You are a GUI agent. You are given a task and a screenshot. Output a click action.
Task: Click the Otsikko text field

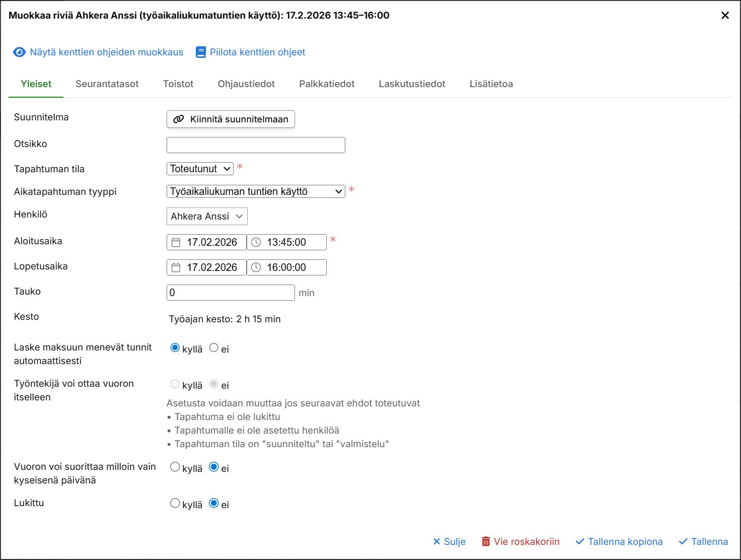[256, 145]
